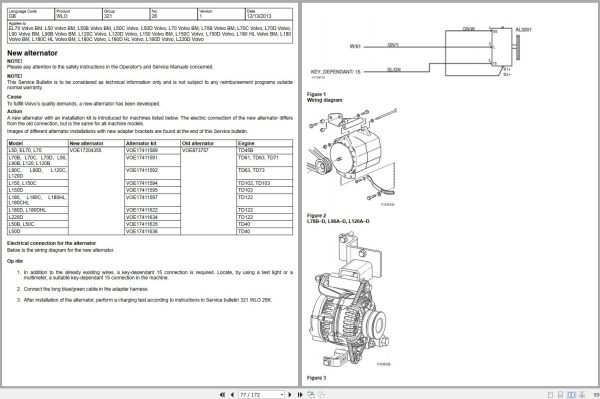Click step 2 'Connect the long blue/green cable'
The height and width of the screenshot is (399, 600).
coord(86,289)
